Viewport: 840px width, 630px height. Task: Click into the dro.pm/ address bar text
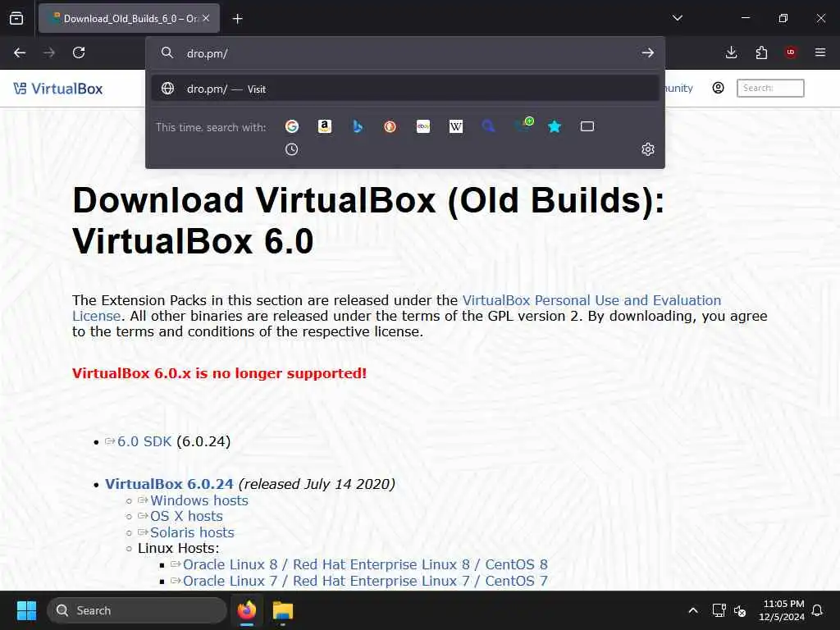click(x=208, y=53)
